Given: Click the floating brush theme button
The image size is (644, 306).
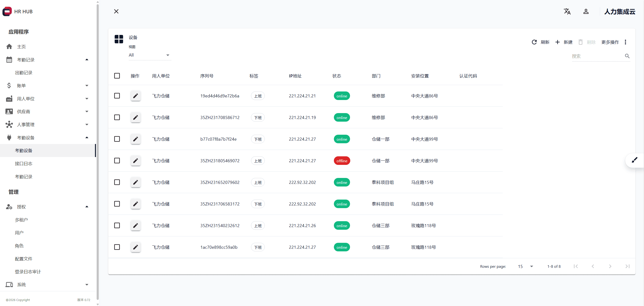Looking at the screenshot, I should [635, 160].
